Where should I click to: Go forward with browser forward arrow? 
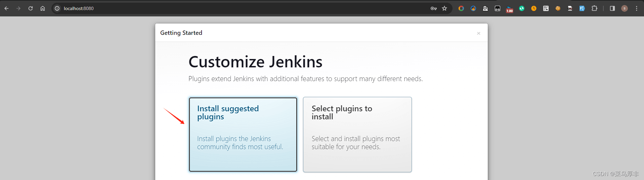(18, 8)
